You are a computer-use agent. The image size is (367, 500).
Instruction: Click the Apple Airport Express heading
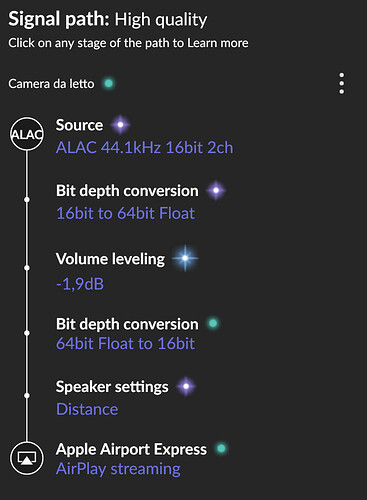pyautogui.click(x=131, y=449)
